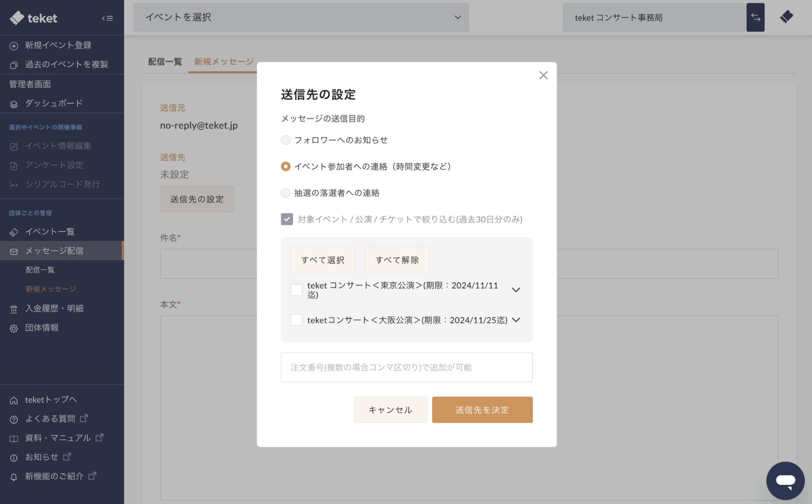The image size is (812, 504).
Task: Click the メッセージ配信 envelope icon
Action: click(x=14, y=251)
